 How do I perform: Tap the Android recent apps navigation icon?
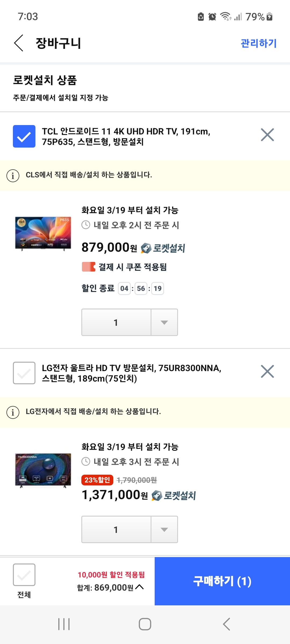[64, 624]
